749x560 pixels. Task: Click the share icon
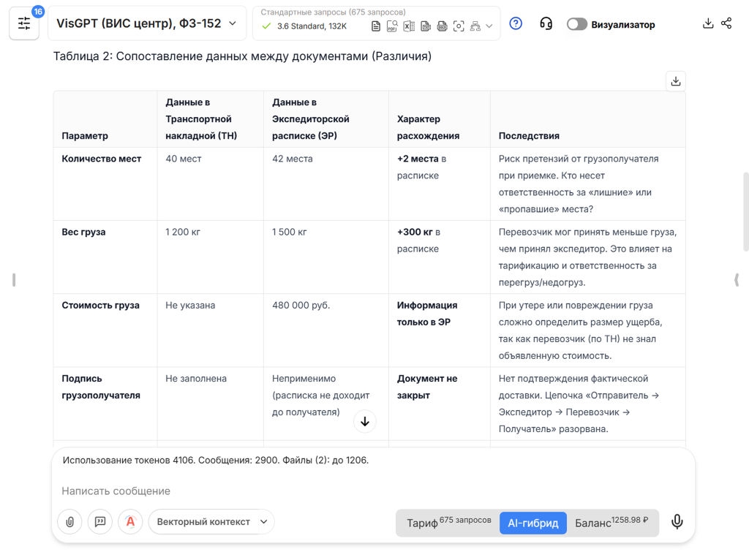(726, 23)
